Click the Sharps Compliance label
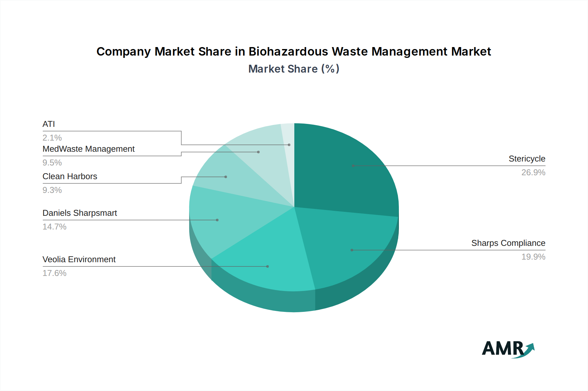Screen dimensions: 588x391 coord(508,243)
